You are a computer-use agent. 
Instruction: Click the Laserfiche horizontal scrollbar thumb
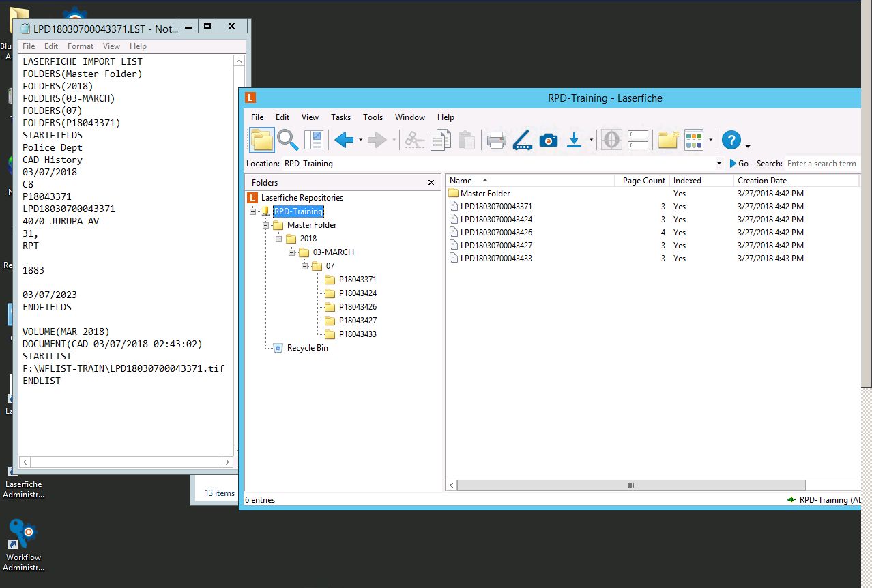631,486
